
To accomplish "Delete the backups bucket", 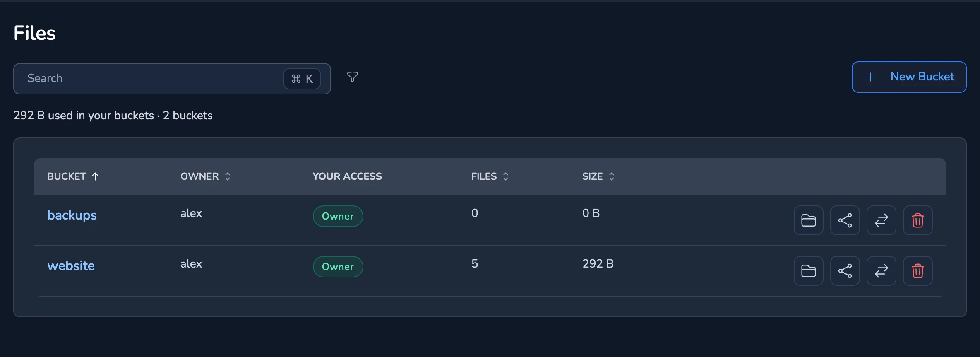I will click(x=918, y=220).
